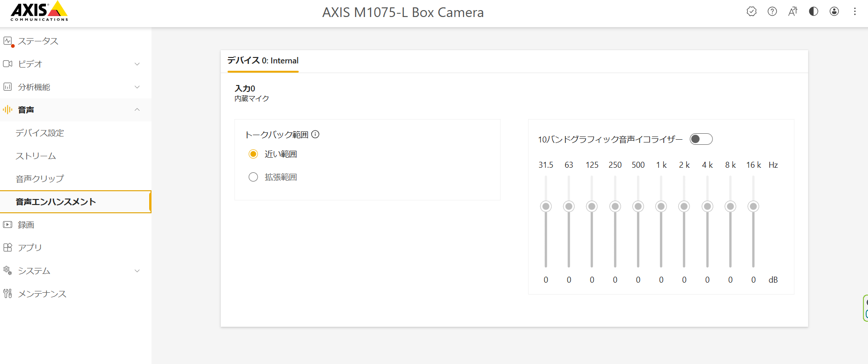Screen dimensions: 868x364
Task: Click the 分析機能 chart icon in sidebar
Action: click(x=8, y=87)
